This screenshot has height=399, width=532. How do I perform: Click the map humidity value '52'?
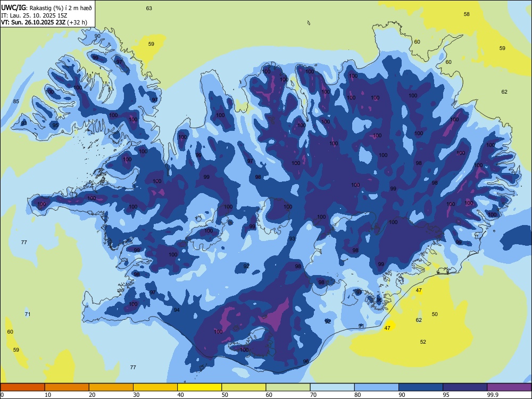(423, 342)
